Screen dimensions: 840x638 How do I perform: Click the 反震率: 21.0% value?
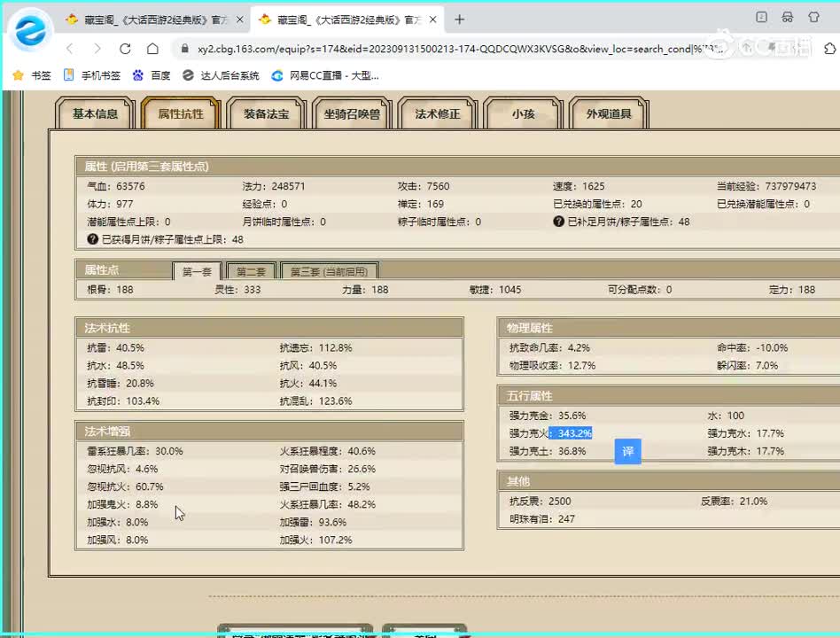point(734,502)
